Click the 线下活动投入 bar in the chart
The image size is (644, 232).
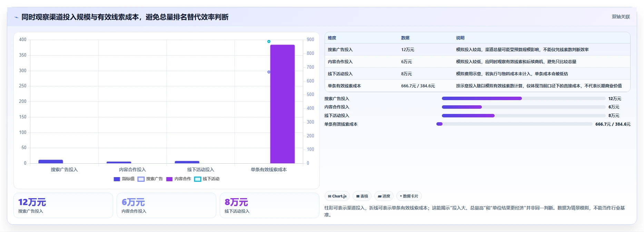coord(187,162)
